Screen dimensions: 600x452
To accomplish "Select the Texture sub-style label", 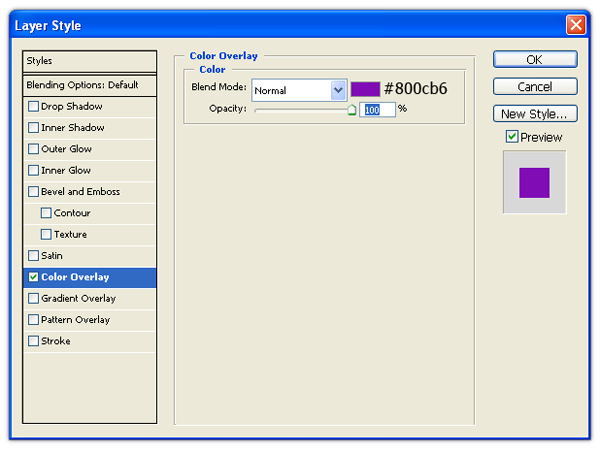I will [x=70, y=234].
